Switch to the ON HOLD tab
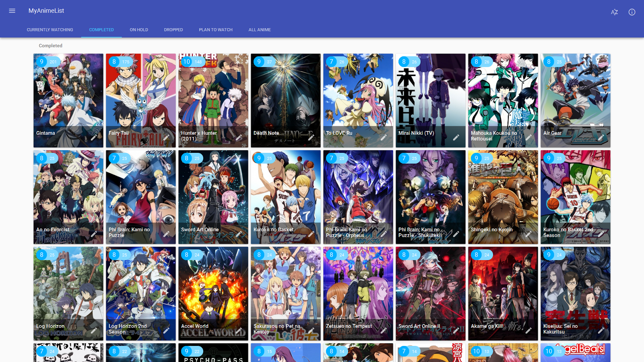 (x=138, y=29)
